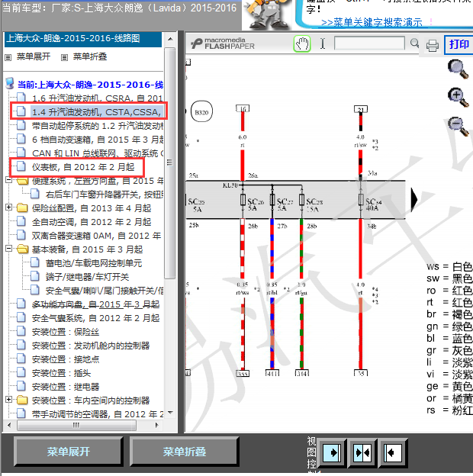Click view control center-split button

(362, 453)
